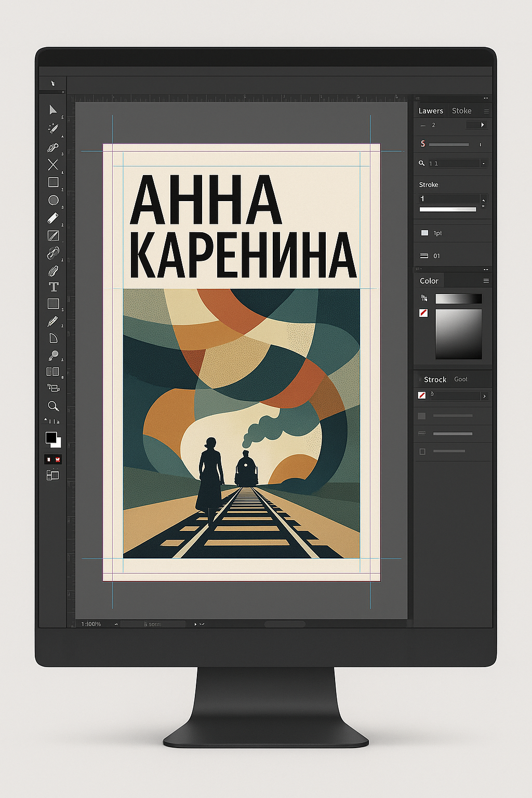
Task: Select the X-shaped crossed lines tool
Action: tap(53, 165)
